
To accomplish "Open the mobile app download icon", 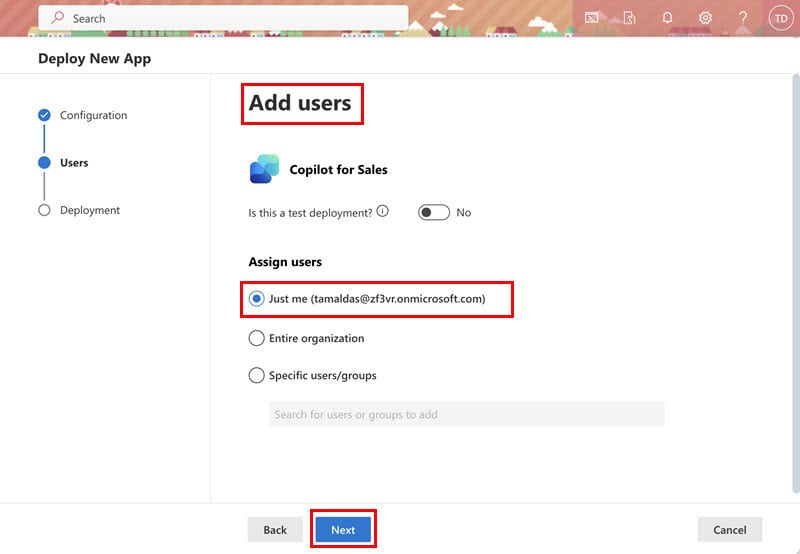I will click(630, 18).
